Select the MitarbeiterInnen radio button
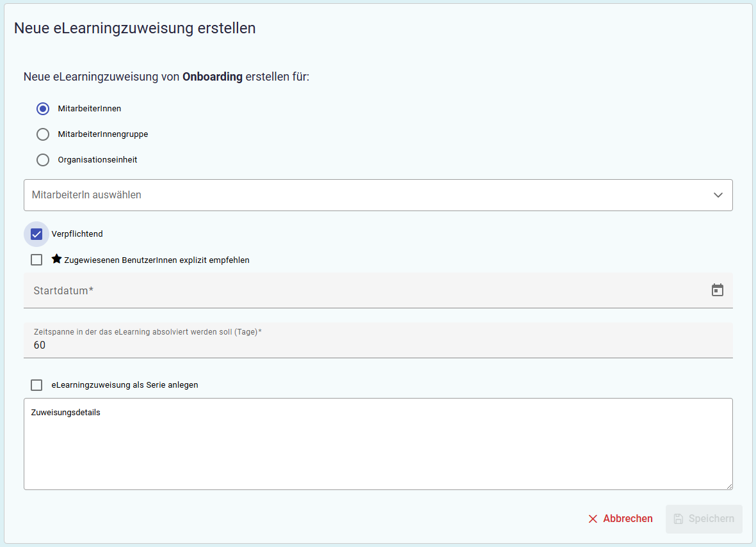The width and height of the screenshot is (756, 547). click(x=43, y=109)
